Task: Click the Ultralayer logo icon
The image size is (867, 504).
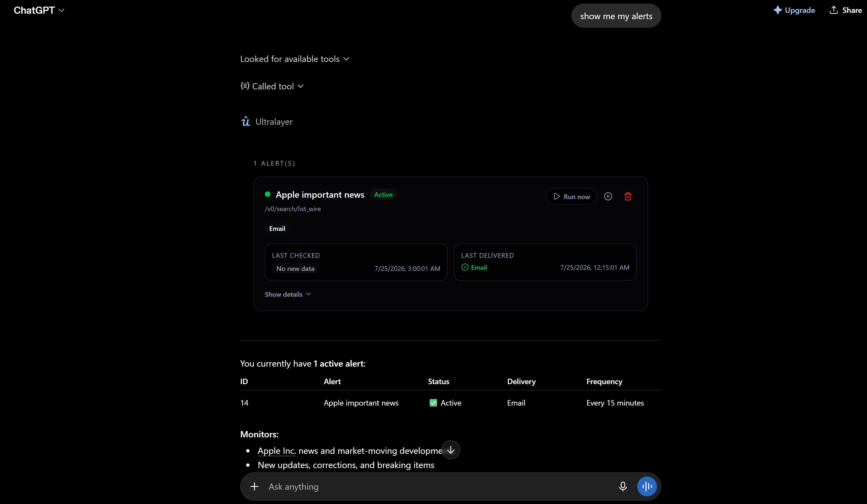Action: click(245, 121)
